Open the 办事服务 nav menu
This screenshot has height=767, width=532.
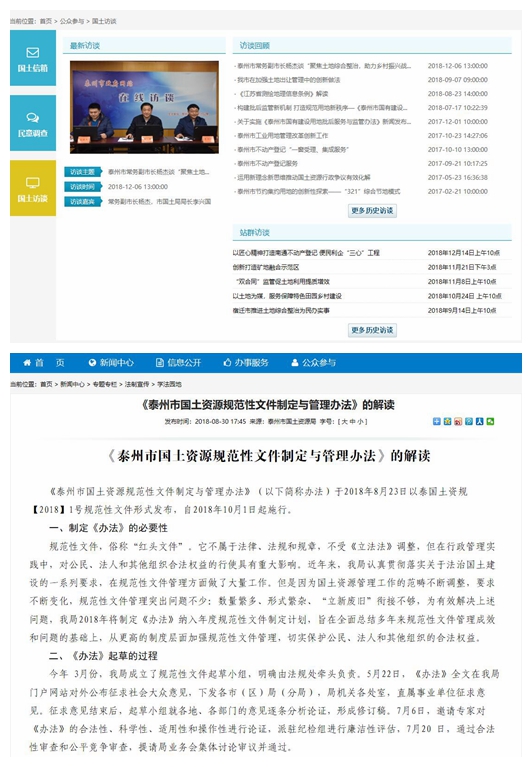tap(246, 362)
